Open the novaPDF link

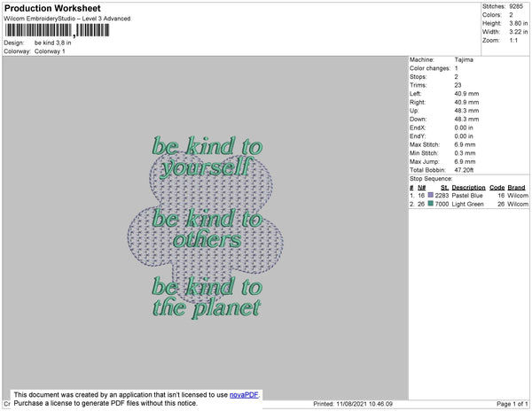click(244, 395)
